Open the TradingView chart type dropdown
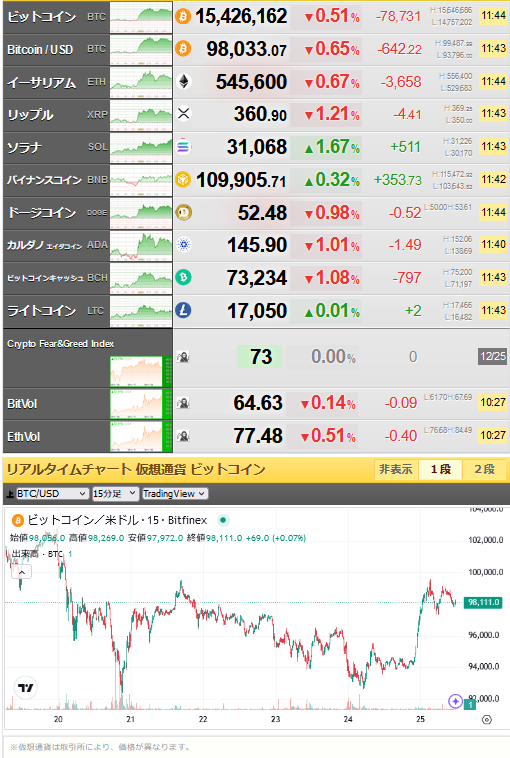 click(175, 494)
